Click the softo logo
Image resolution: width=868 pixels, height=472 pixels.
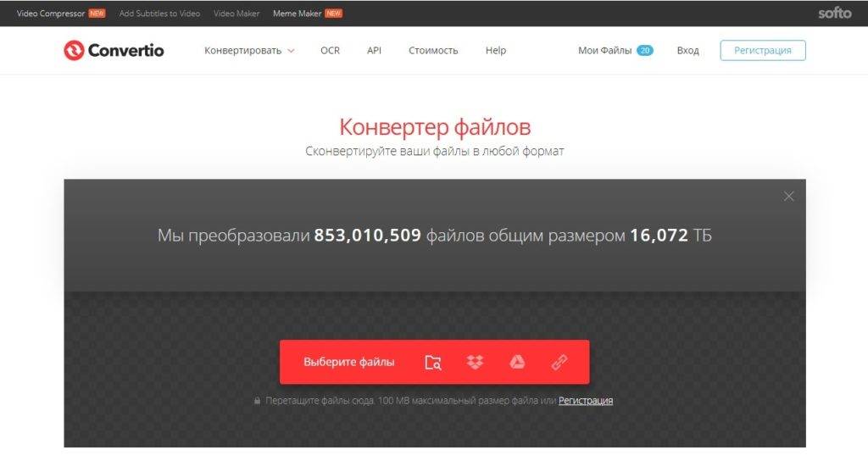[x=834, y=13]
